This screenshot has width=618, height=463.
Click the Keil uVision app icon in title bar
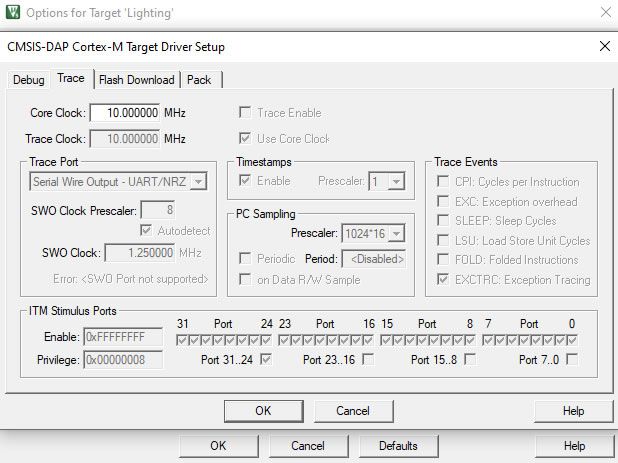tap(13, 12)
